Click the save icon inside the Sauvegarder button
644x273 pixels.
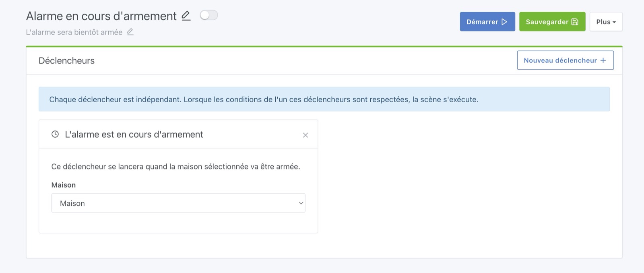click(x=575, y=22)
